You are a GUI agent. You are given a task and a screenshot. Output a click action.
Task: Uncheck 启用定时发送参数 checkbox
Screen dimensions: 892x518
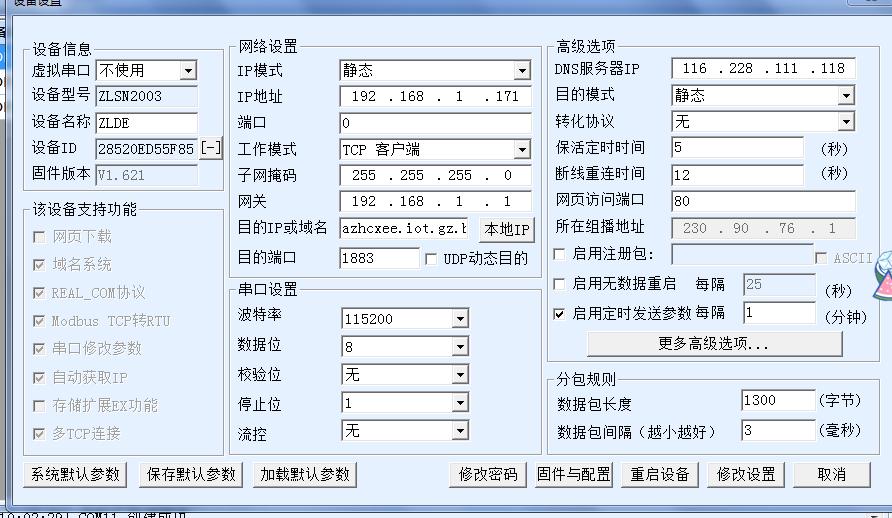click(x=560, y=313)
